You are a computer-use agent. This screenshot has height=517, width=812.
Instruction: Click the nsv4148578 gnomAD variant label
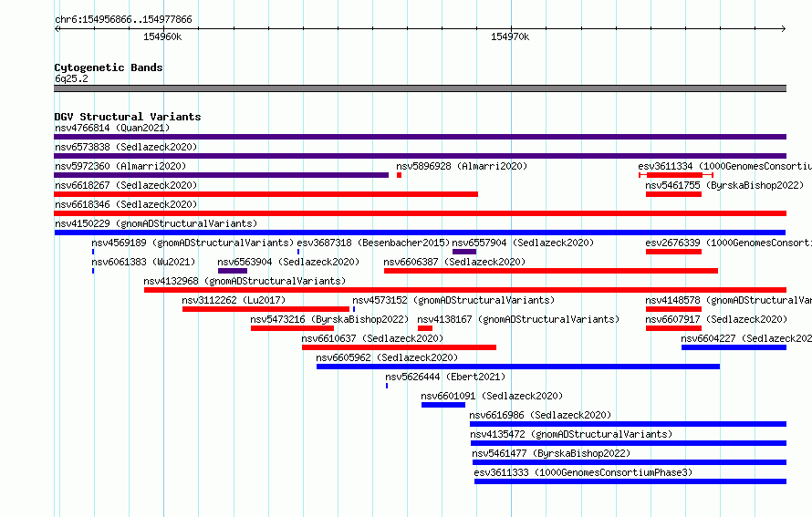coord(729,300)
